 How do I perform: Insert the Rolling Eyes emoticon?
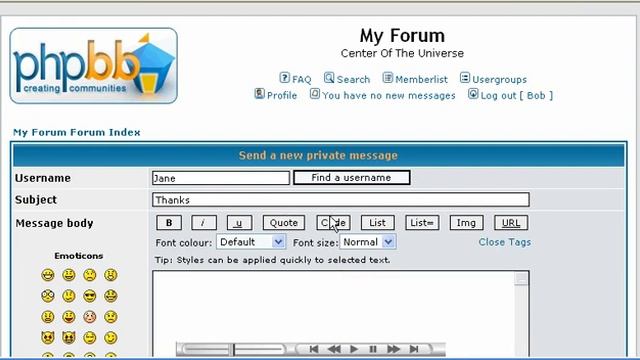pos(89,338)
